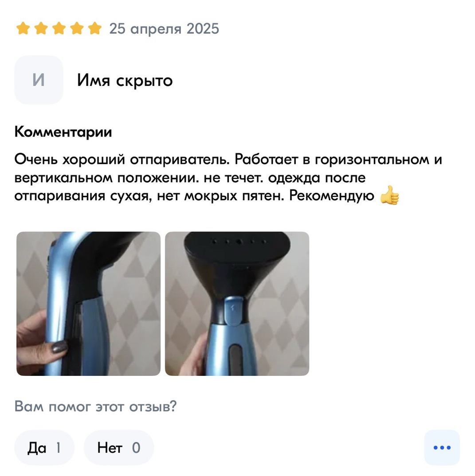The height and width of the screenshot is (476, 475).
Task: Click the thumbs-up emoji after Рекомендую
Action: click(390, 195)
